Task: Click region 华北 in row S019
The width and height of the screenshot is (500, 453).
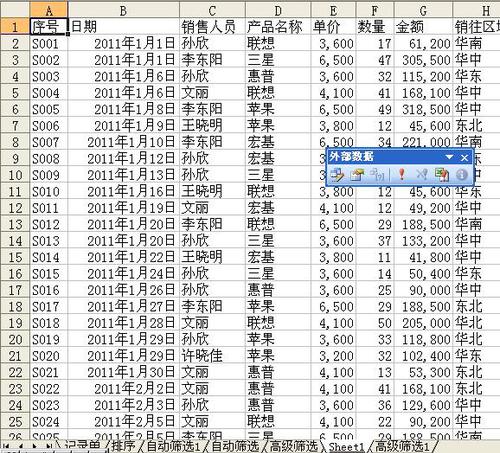Action: pyautogui.click(x=476, y=339)
